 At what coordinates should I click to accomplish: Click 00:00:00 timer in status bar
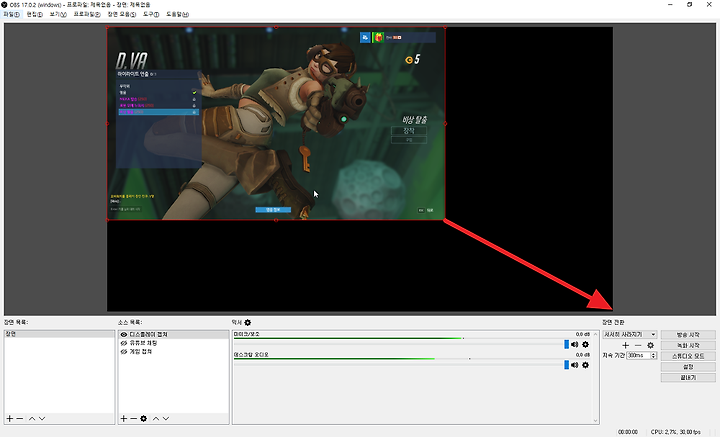pos(628,432)
